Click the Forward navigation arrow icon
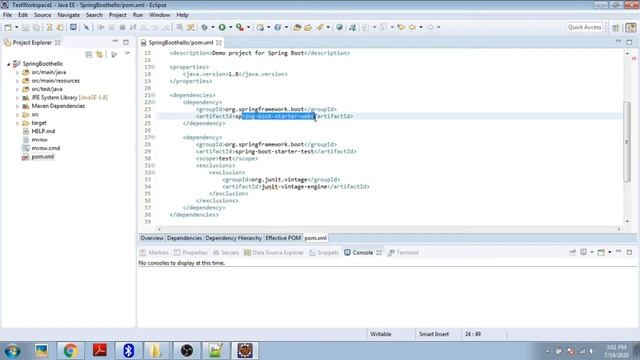 [430, 27]
